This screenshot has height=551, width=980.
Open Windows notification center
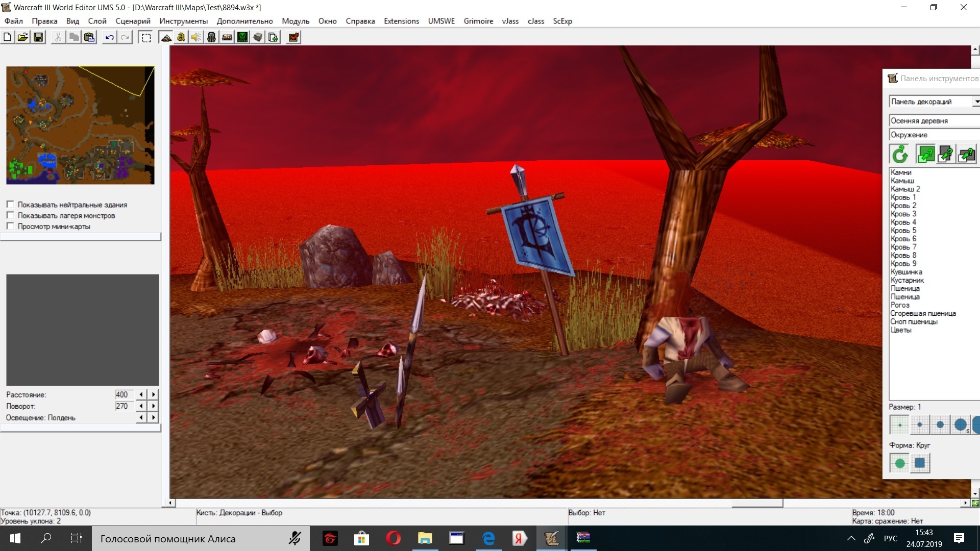point(959,538)
